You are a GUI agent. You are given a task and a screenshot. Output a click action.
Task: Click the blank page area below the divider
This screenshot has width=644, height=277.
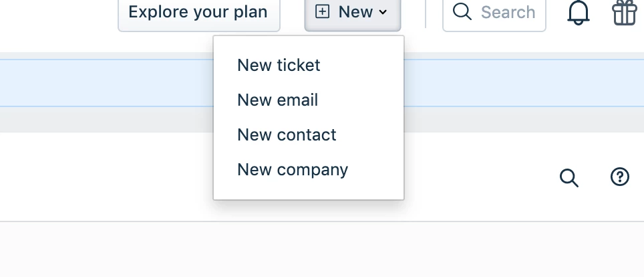point(322,250)
